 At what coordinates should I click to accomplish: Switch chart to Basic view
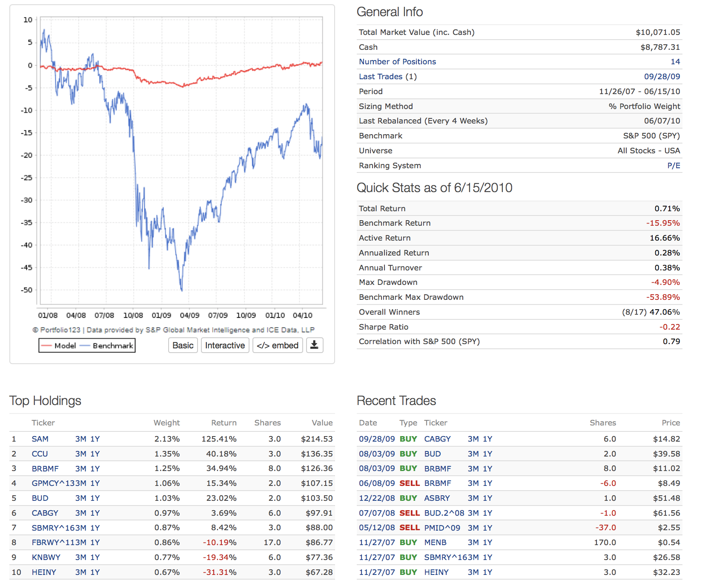pyautogui.click(x=183, y=345)
